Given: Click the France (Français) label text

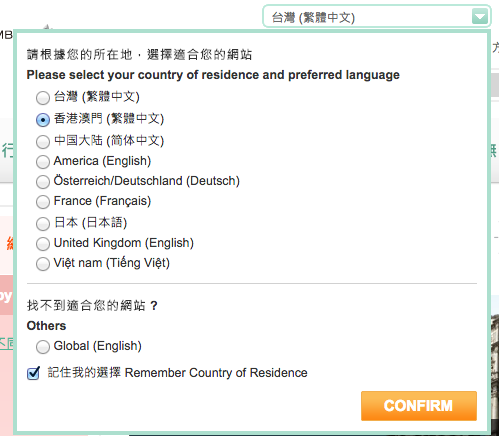Looking at the screenshot, I should (x=102, y=201).
